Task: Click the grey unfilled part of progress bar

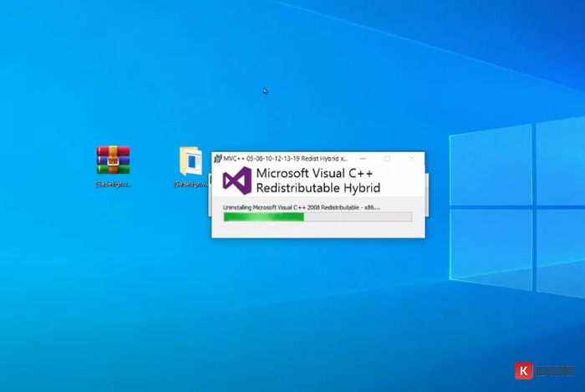Action: point(358,216)
